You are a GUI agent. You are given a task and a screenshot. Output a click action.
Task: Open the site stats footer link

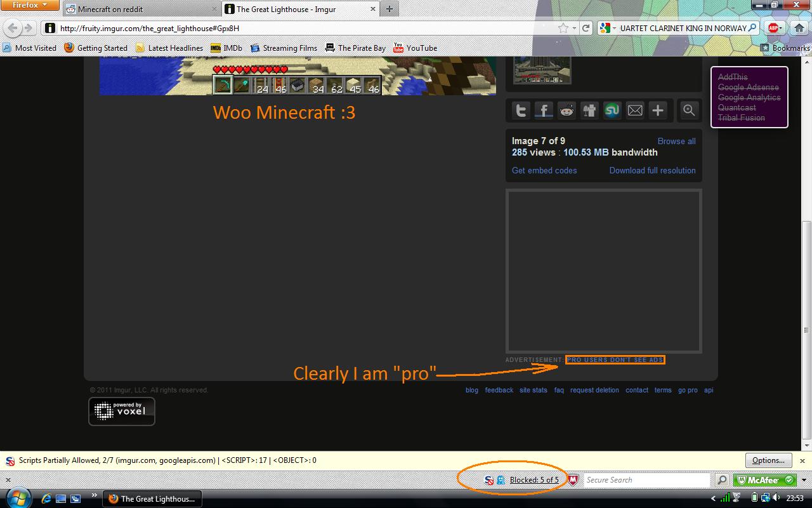click(x=534, y=390)
